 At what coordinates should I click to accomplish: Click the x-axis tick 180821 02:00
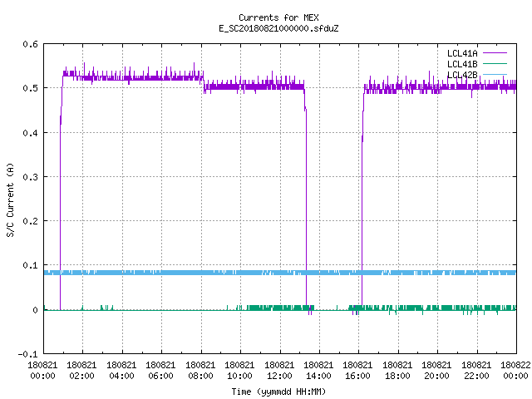(81, 370)
